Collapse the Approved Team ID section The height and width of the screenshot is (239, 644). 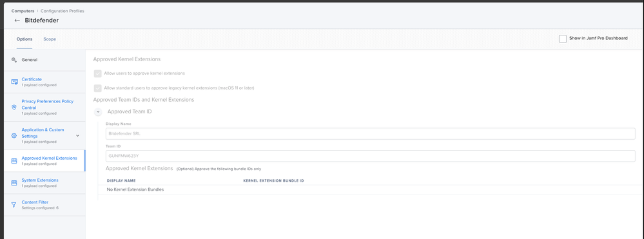pos(98,111)
